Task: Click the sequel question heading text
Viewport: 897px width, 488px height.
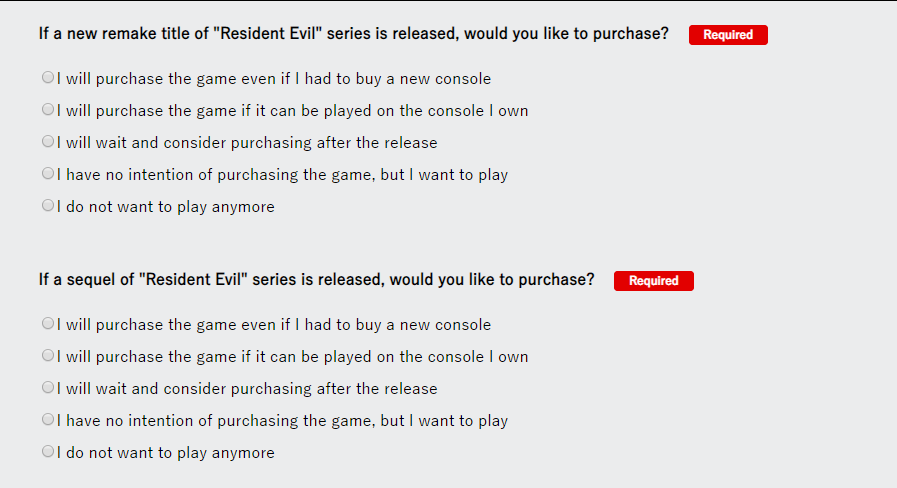Action: [316, 280]
